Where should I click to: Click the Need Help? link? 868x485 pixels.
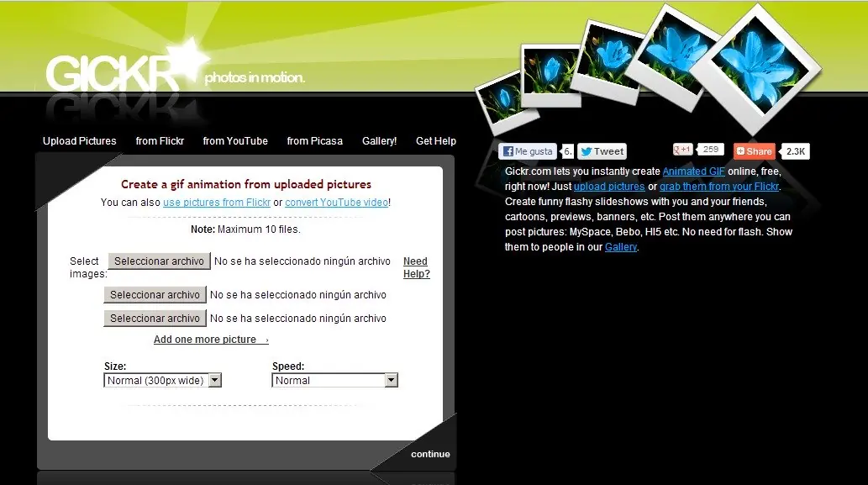point(416,267)
